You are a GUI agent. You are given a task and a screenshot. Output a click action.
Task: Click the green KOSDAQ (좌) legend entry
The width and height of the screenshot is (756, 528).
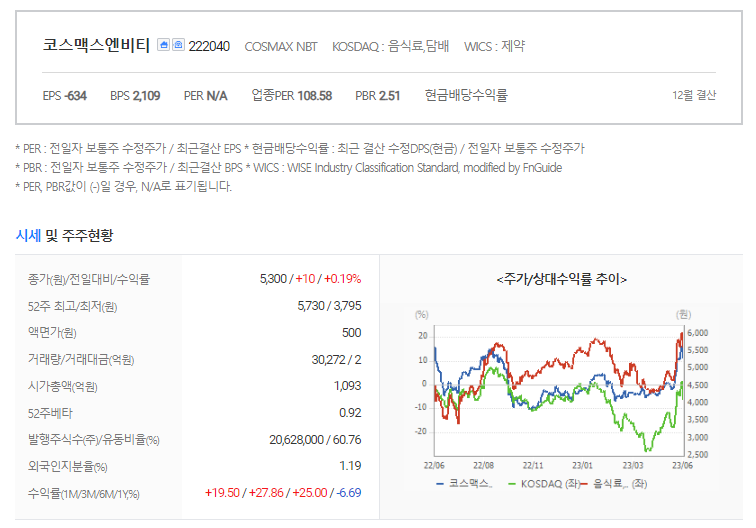point(544,484)
